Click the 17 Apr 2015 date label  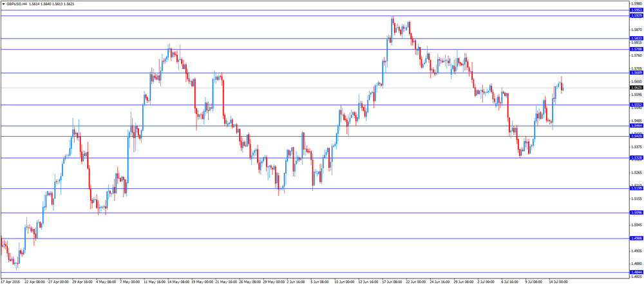point(10,282)
